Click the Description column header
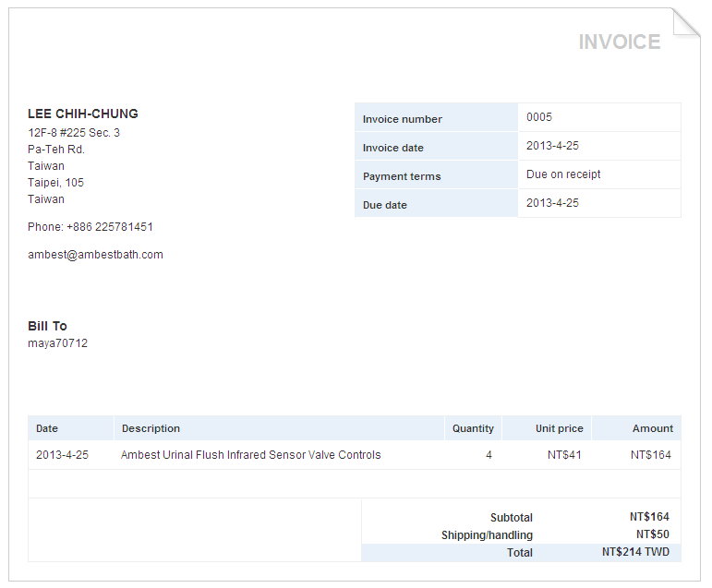This screenshot has width=712, height=588. 151,428
